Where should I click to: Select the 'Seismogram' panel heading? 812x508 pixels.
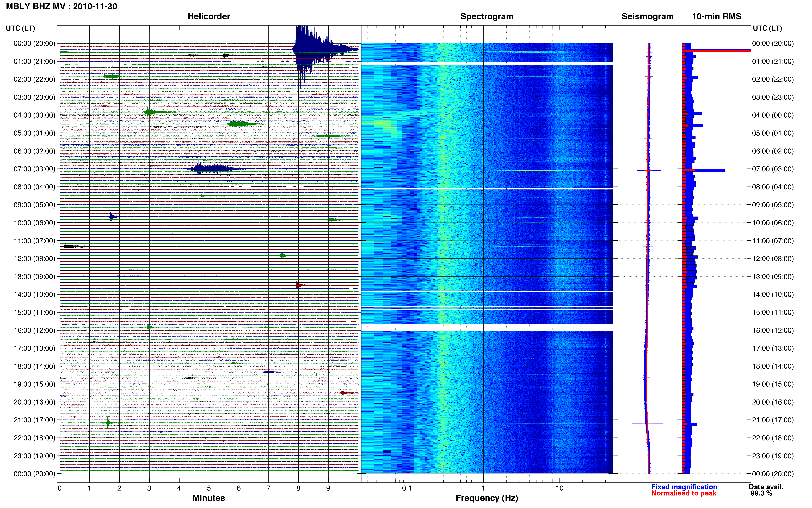647,16
